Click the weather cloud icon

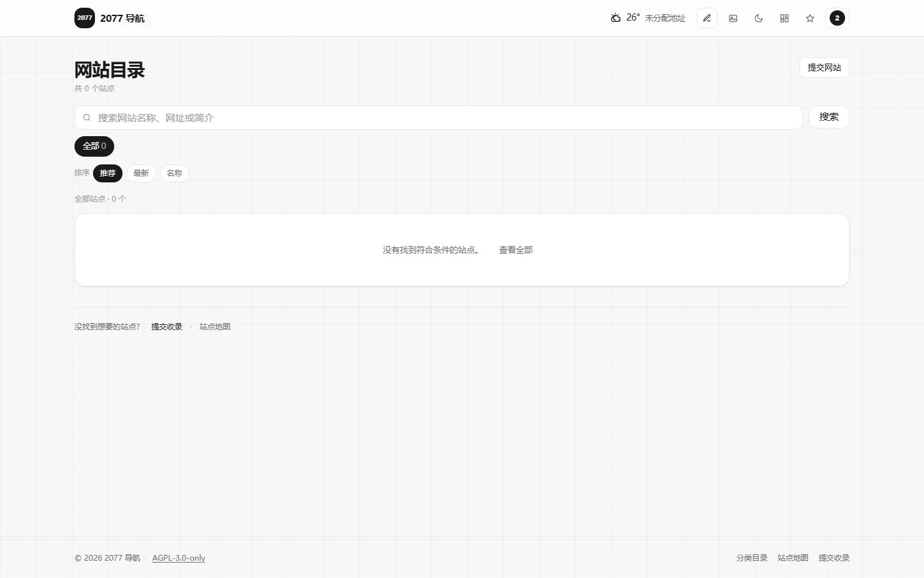(x=615, y=18)
